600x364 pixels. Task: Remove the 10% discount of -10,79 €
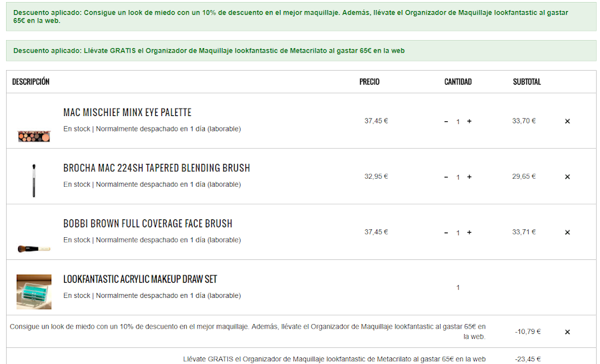567,332
